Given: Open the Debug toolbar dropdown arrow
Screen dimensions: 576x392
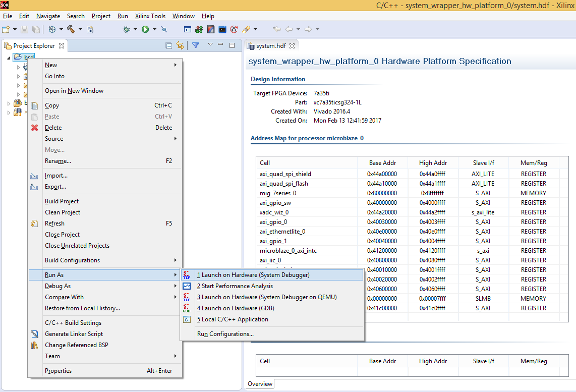Looking at the screenshot, I should pos(136,29).
